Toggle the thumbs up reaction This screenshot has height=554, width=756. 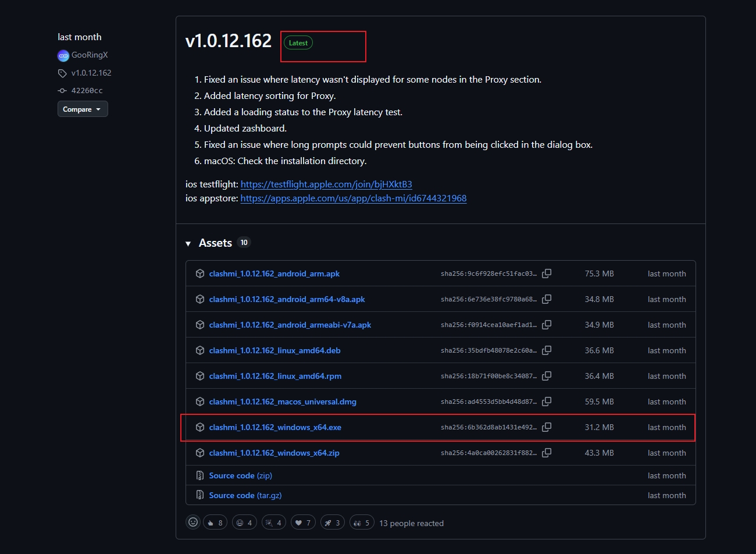click(x=215, y=523)
